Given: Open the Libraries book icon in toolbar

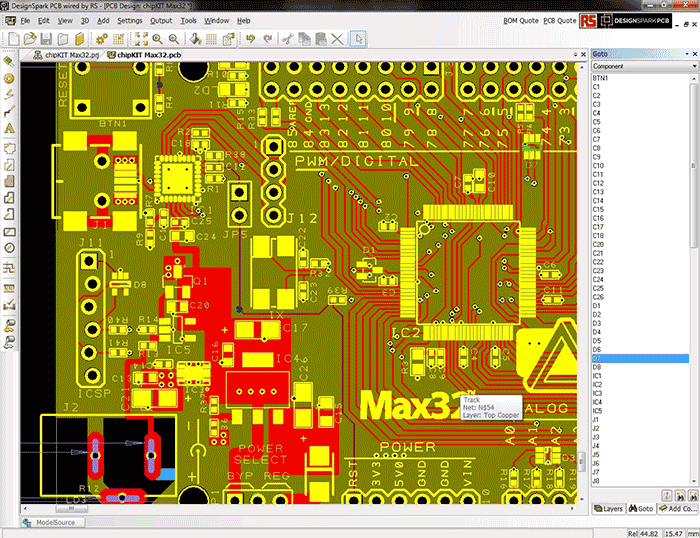Looking at the screenshot, I should point(80,39).
